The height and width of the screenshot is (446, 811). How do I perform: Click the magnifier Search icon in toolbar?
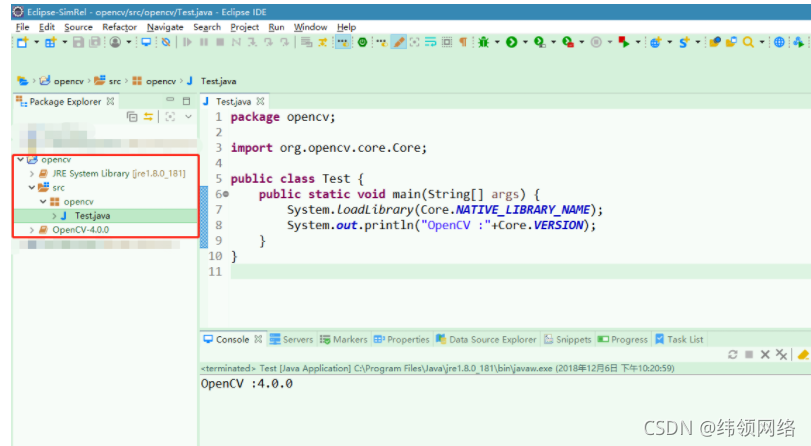click(x=748, y=42)
